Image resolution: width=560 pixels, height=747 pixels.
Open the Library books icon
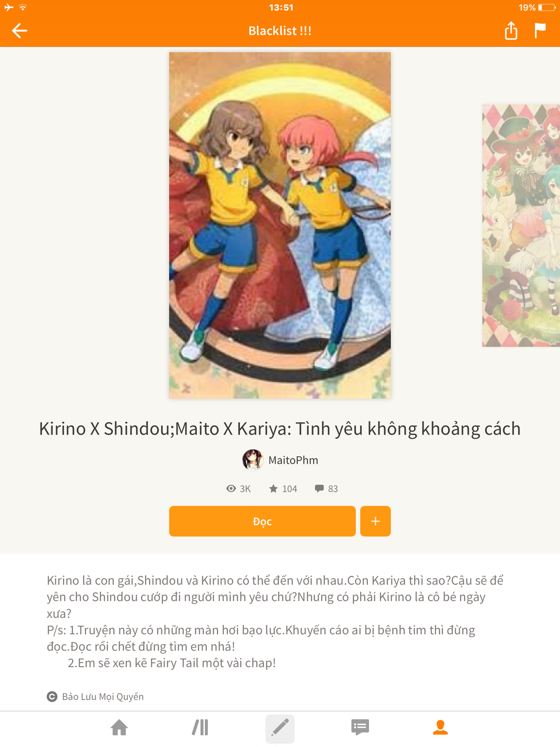pos(200,728)
